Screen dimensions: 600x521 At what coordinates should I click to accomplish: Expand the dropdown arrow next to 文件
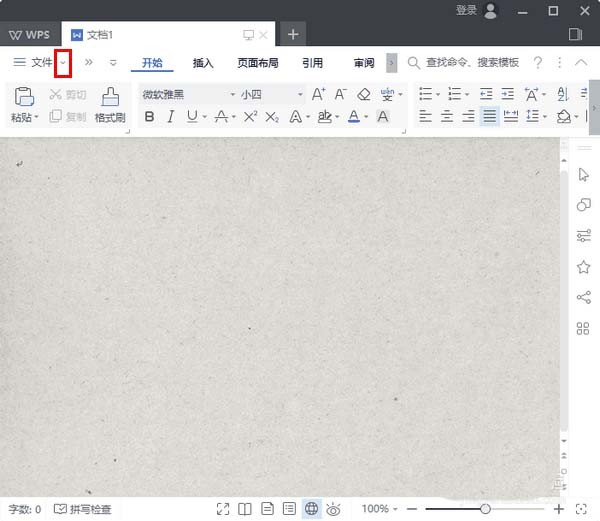click(x=63, y=63)
